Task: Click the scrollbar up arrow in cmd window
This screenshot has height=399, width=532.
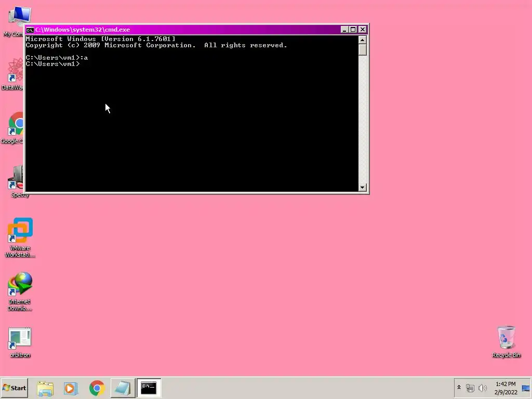Action: tap(362, 40)
